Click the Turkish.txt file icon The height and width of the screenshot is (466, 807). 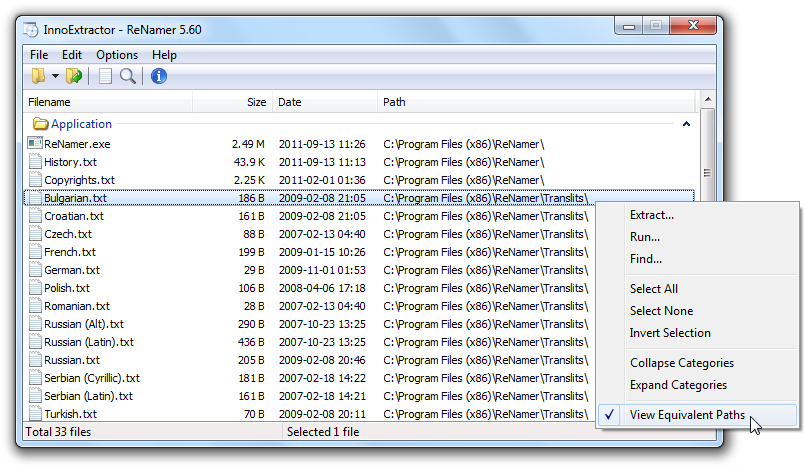36,413
